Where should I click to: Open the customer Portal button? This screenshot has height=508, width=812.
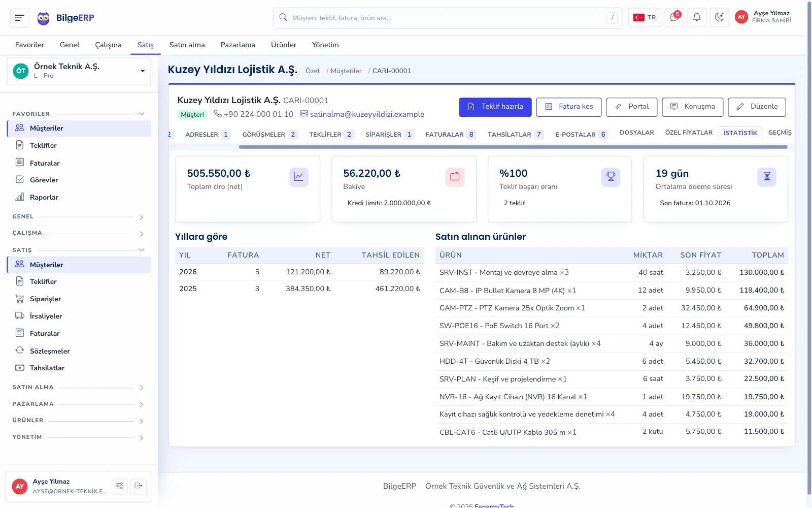(632, 107)
